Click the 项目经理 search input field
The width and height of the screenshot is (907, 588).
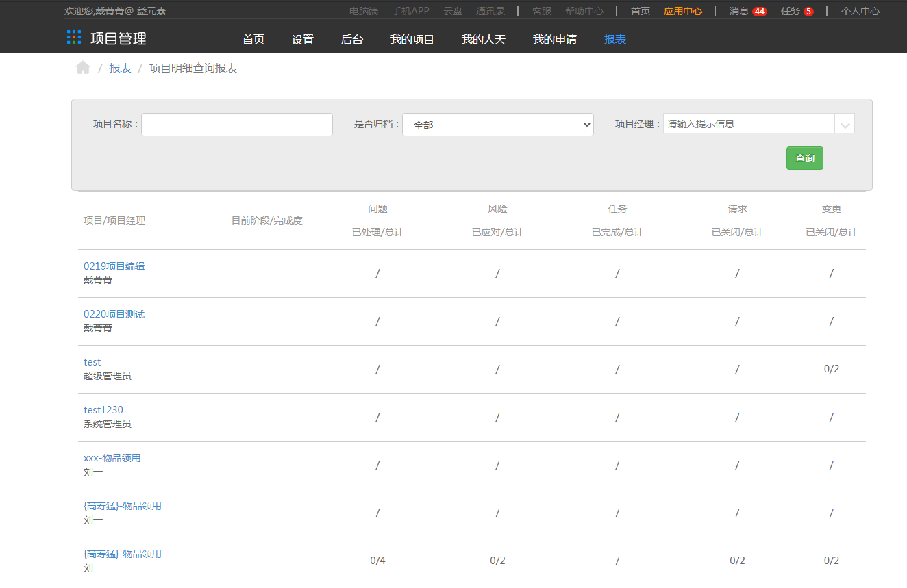(x=749, y=124)
